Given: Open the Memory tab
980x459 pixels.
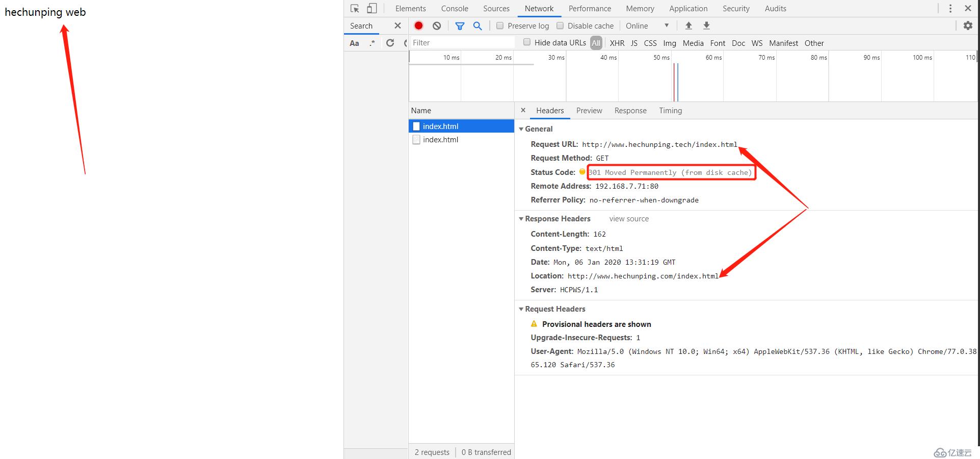Looking at the screenshot, I should point(640,9).
